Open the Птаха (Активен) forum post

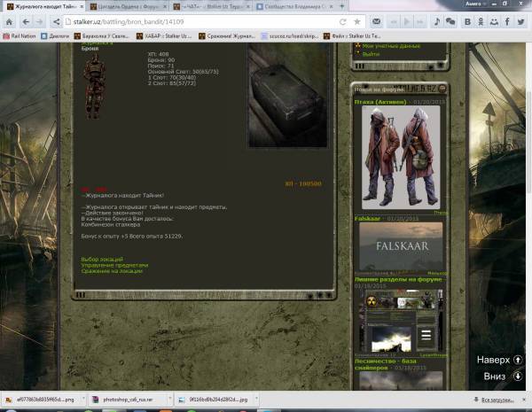pyautogui.click(x=380, y=102)
